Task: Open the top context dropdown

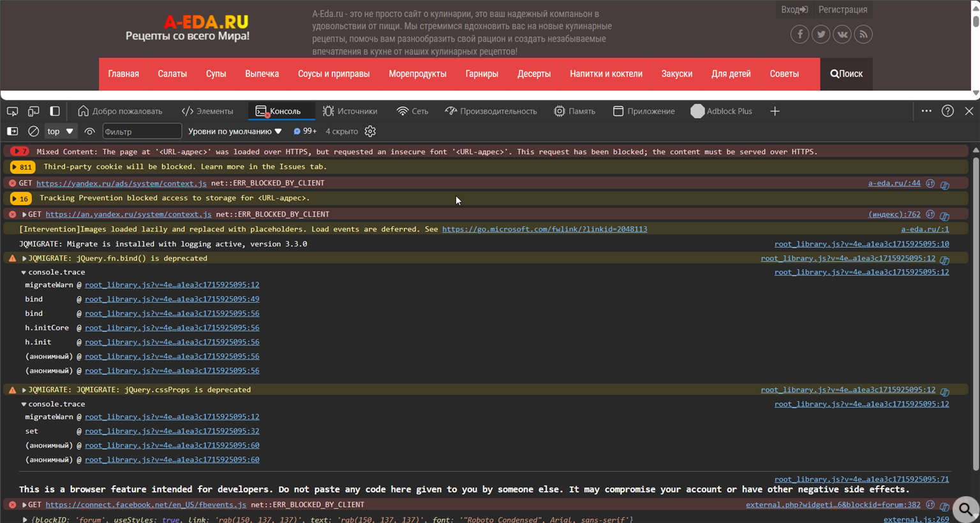Action: click(60, 132)
